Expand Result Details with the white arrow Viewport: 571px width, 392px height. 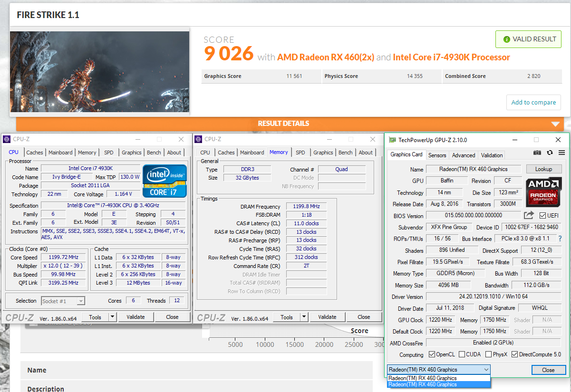[555, 124]
